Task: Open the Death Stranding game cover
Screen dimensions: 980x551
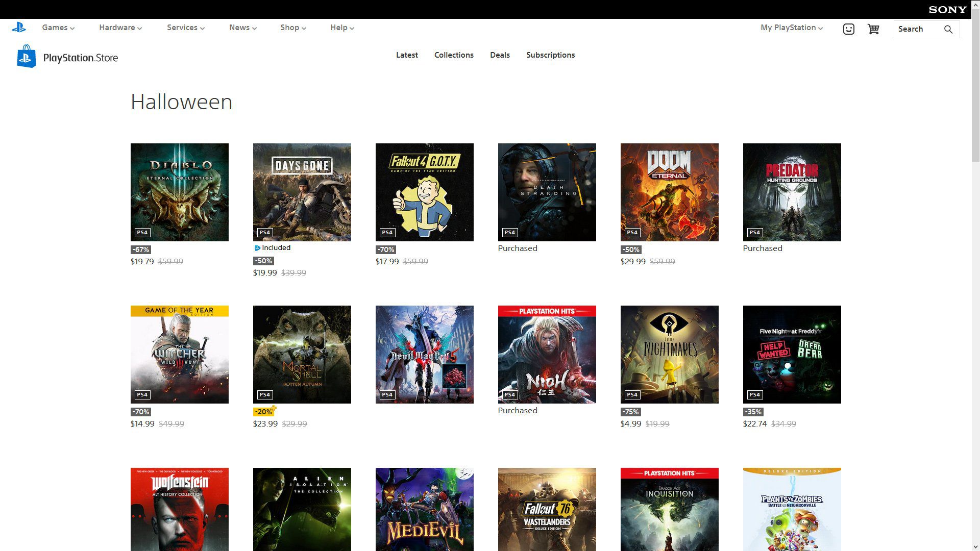Action: point(547,192)
